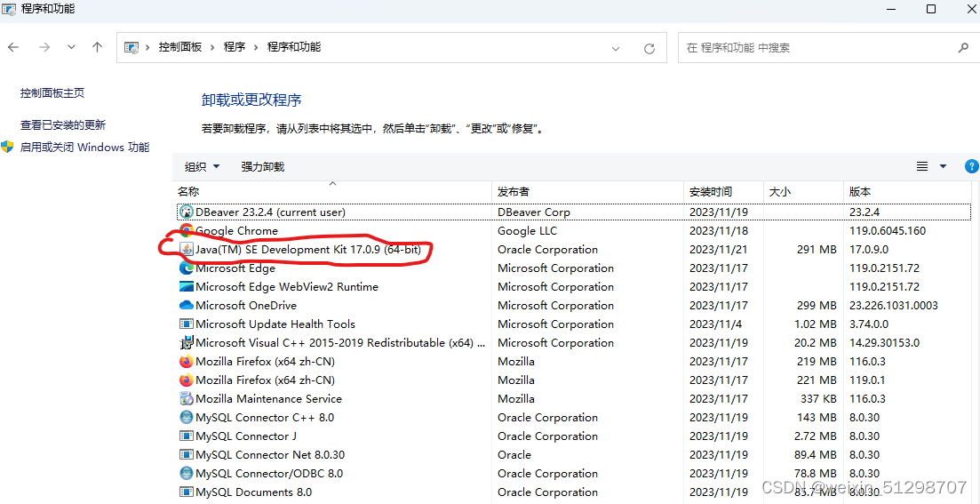Click the Firefox 119.0.1 row icon
980x504 pixels.
pos(187,380)
